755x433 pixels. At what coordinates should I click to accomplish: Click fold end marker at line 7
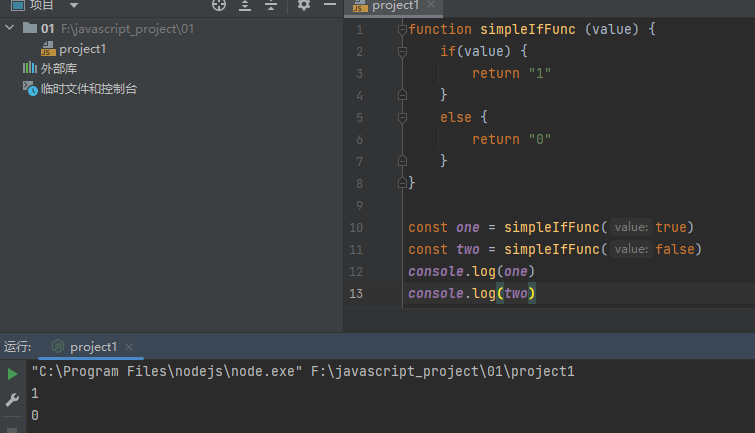tap(403, 161)
